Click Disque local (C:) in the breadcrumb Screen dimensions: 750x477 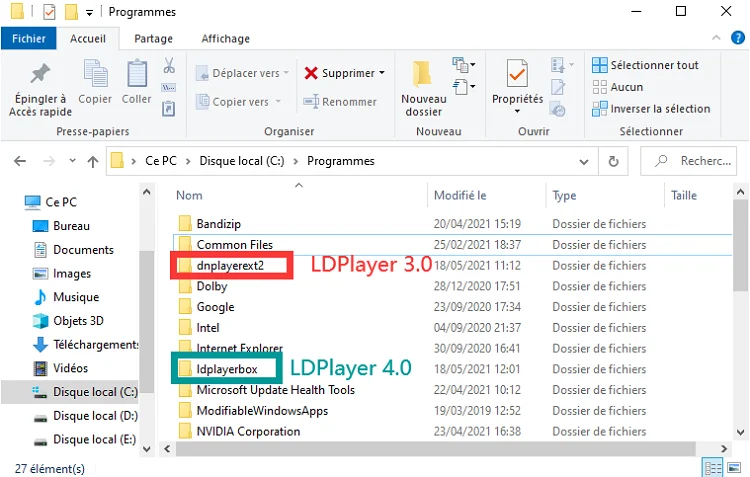click(x=242, y=161)
